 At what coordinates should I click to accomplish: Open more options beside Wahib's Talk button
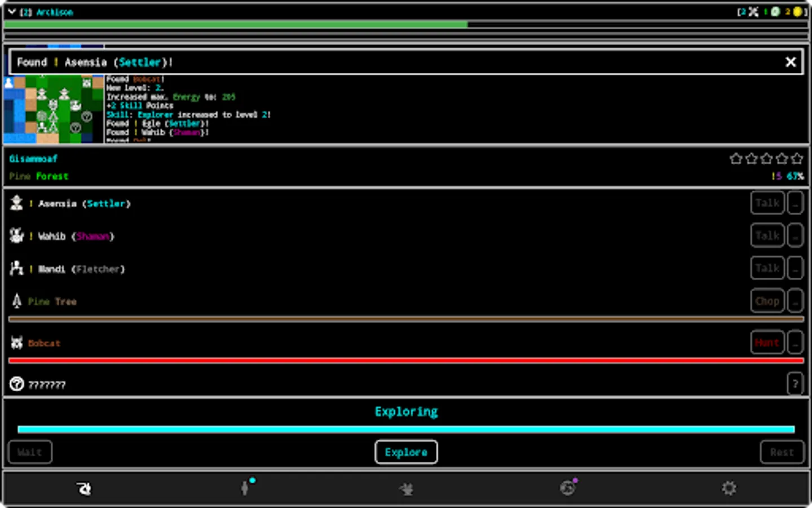[x=795, y=235]
